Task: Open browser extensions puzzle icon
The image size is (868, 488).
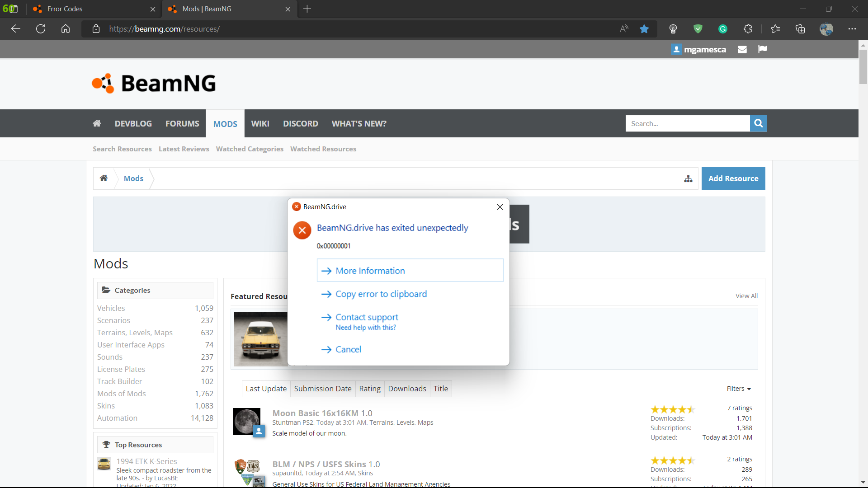Action: coord(748,29)
